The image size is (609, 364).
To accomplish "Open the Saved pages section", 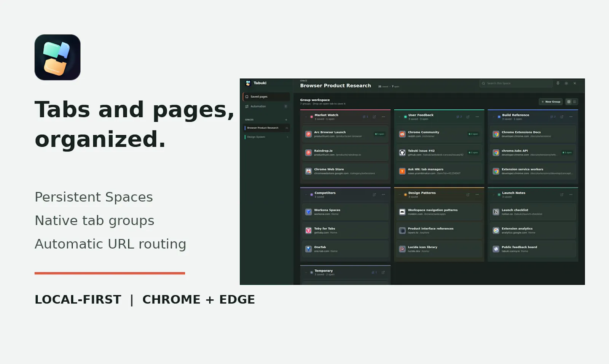I will [266, 97].
